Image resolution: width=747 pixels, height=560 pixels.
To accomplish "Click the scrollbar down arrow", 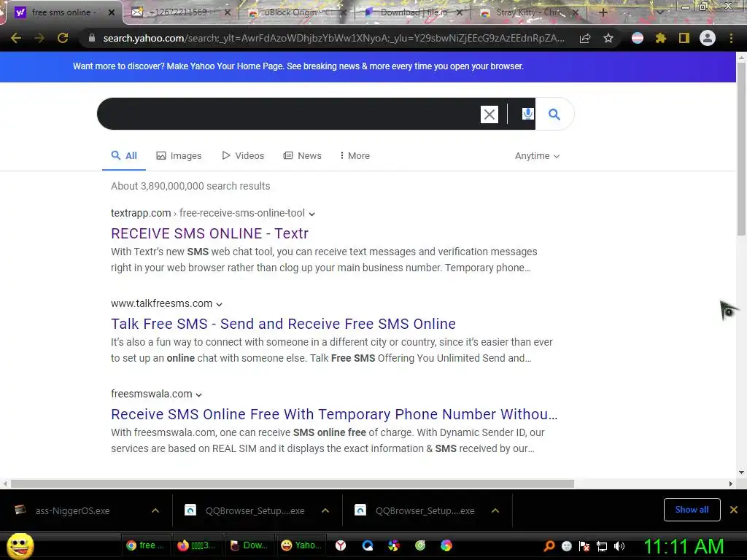I will [741, 472].
